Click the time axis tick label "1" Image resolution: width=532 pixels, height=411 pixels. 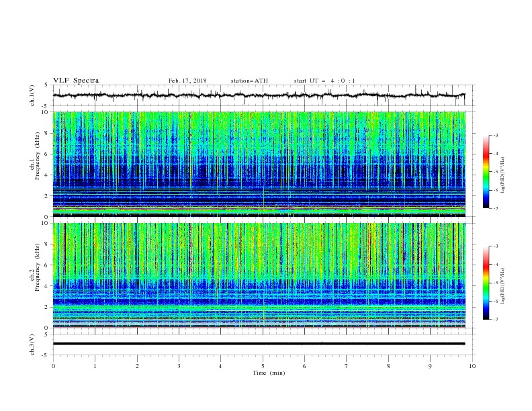pyautogui.click(x=95, y=366)
